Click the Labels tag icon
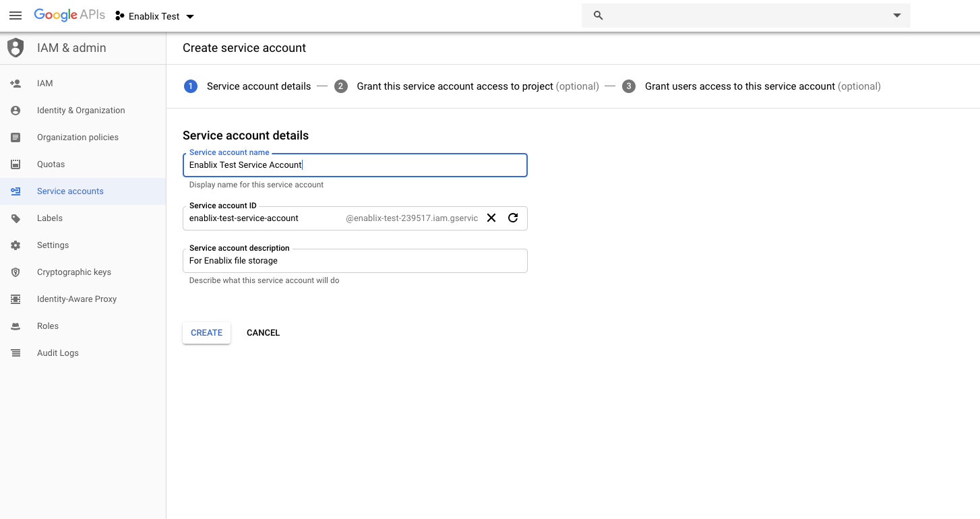Screen dimensions: 980x519 pos(16,218)
